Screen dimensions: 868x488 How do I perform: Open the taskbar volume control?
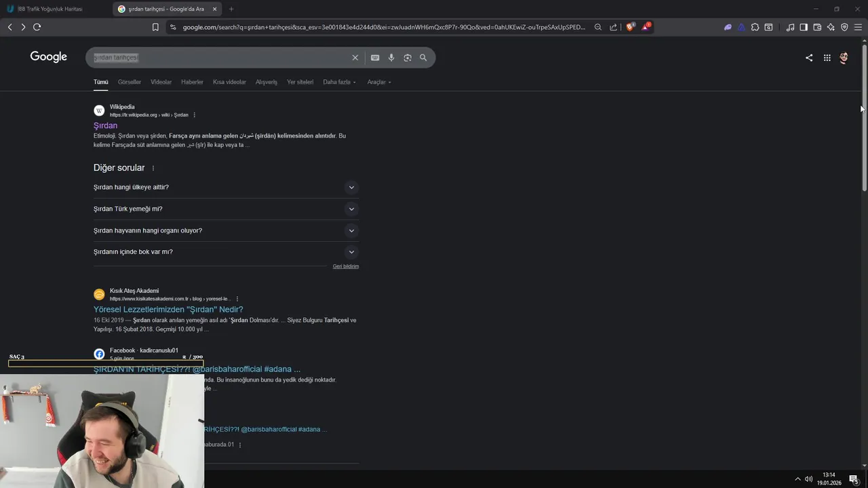tap(808, 479)
